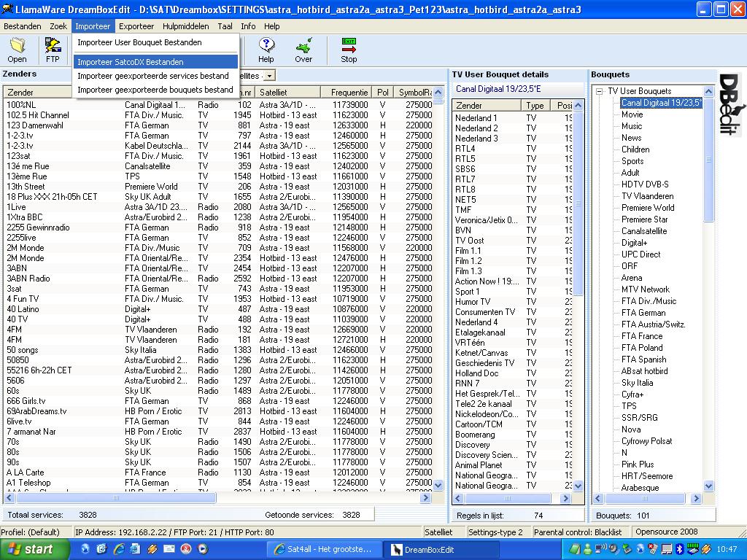Click the system tray clock showing 10:47

click(726, 550)
